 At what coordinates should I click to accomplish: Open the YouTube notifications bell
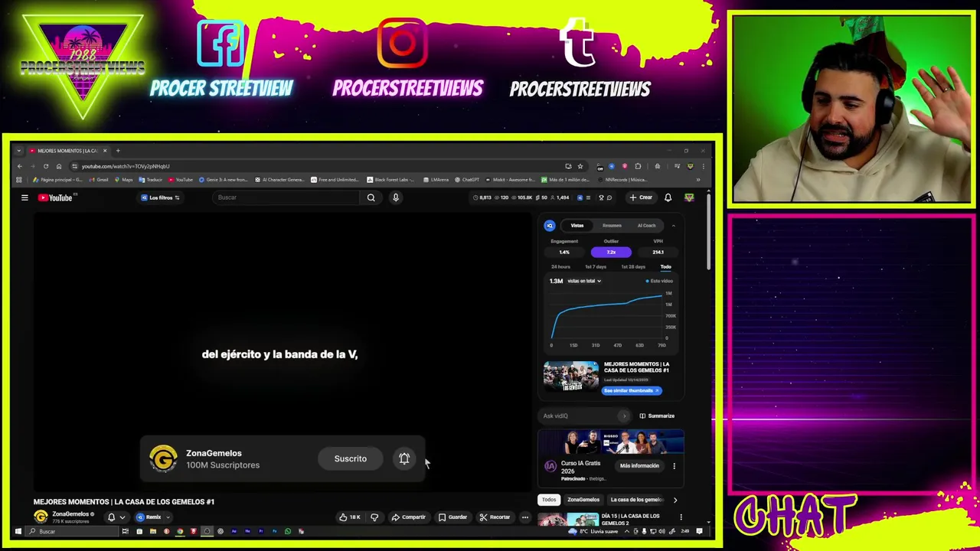pyautogui.click(x=668, y=197)
